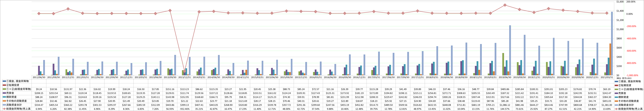The width and height of the screenshot is (644, 111).
Task: Select the $9.24 cell
Action: [x=39, y=89]
